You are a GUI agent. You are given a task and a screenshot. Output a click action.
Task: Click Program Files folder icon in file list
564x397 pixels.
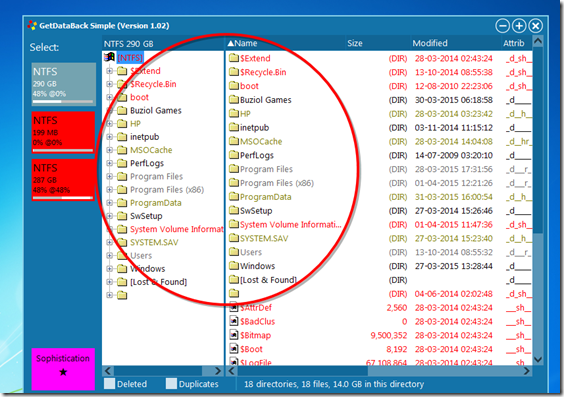point(234,169)
